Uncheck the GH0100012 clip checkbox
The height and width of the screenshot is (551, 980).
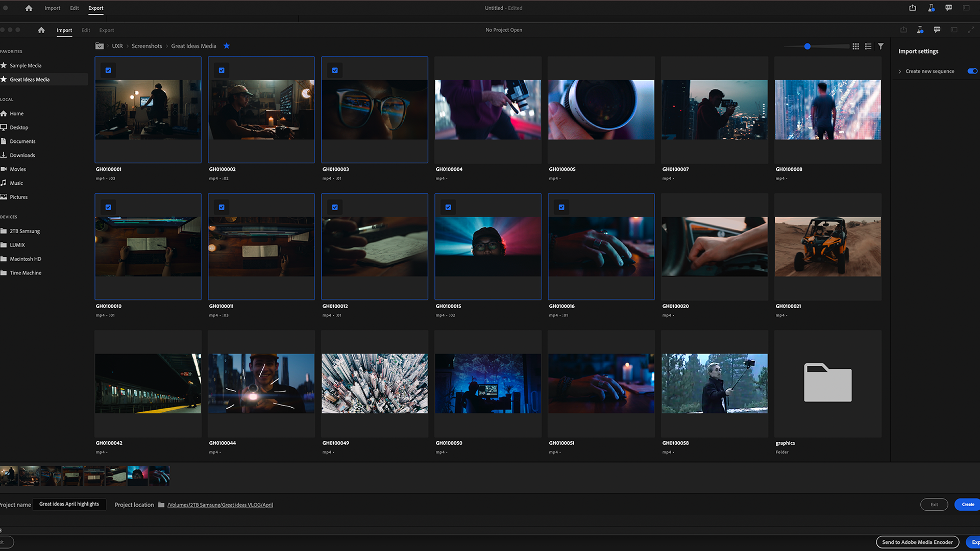point(335,207)
